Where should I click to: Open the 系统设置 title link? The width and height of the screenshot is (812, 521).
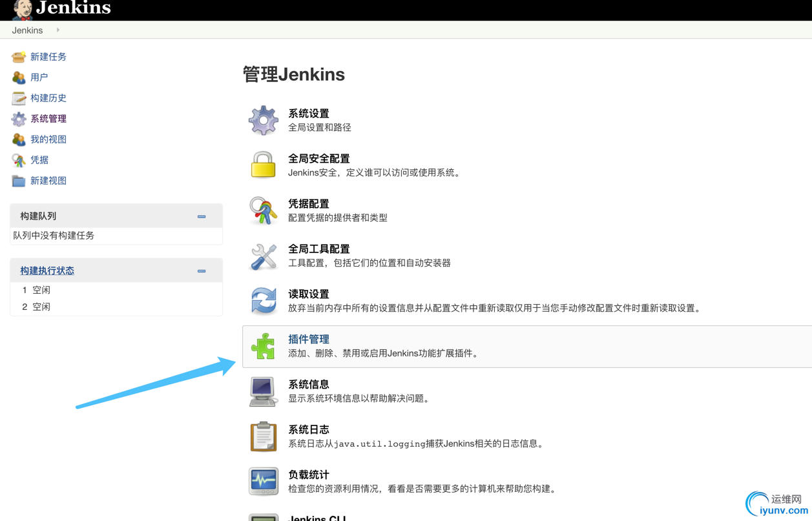click(309, 114)
